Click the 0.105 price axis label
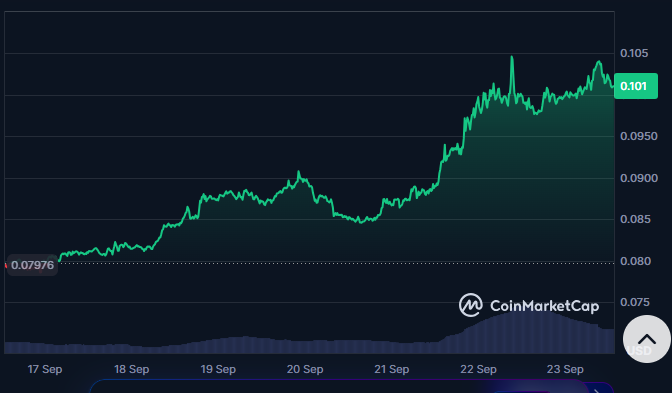The image size is (672, 393). click(634, 53)
